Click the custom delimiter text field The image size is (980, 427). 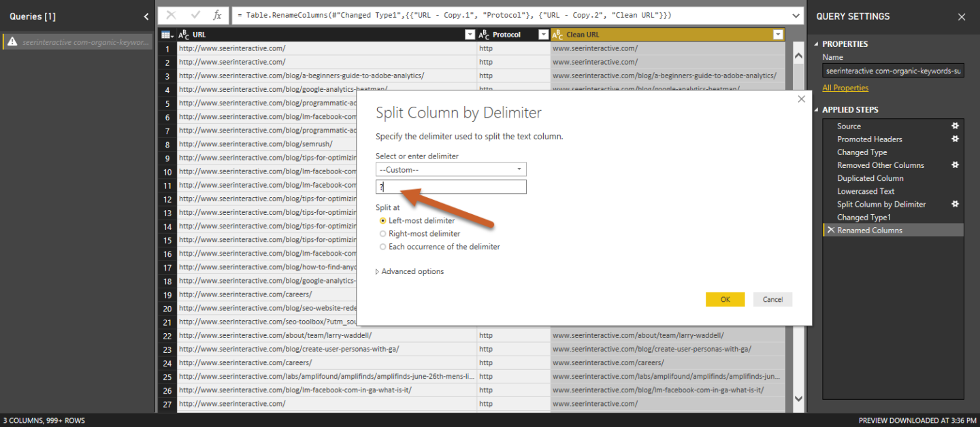coord(451,186)
